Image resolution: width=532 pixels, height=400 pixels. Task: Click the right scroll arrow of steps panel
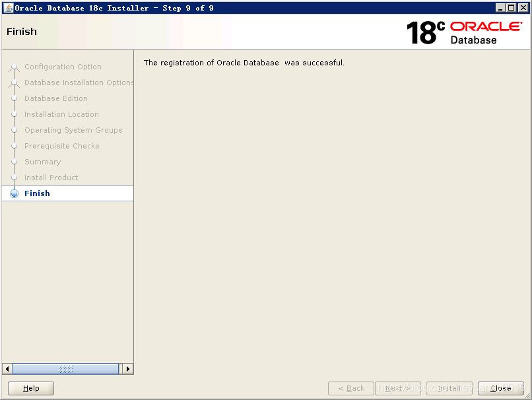pyautogui.click(x=128, y=369)
